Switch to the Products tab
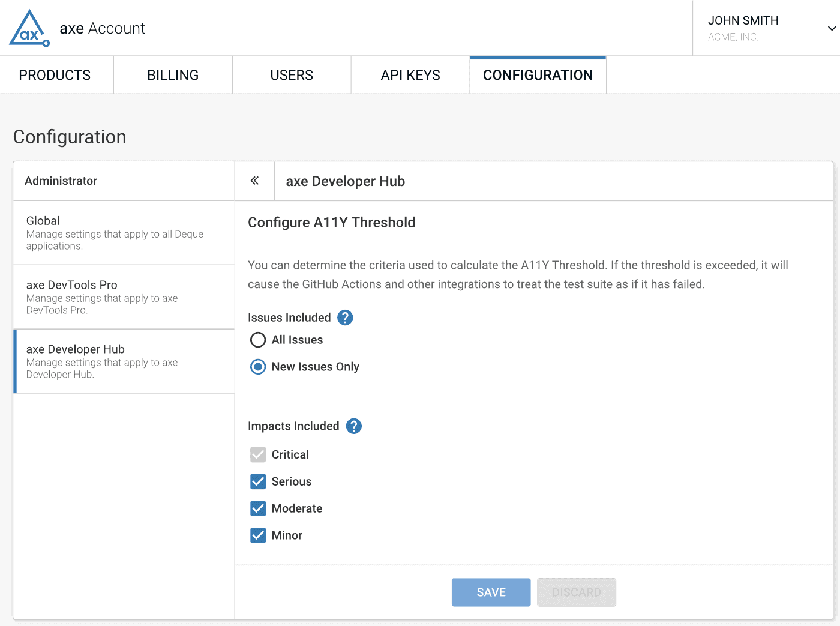 pos(55,75)
